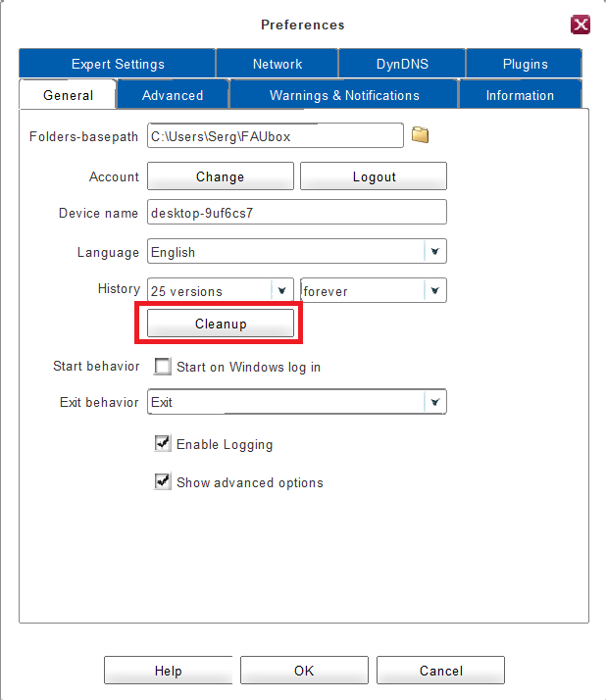Open the Language dropdown arrow
The image size is (606, 700).
[x=435, y=251]
